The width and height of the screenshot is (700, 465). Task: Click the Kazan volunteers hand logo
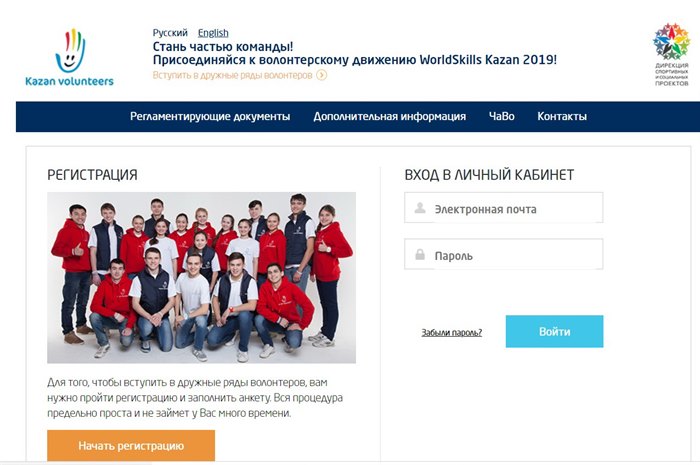(x=70, y=50)
